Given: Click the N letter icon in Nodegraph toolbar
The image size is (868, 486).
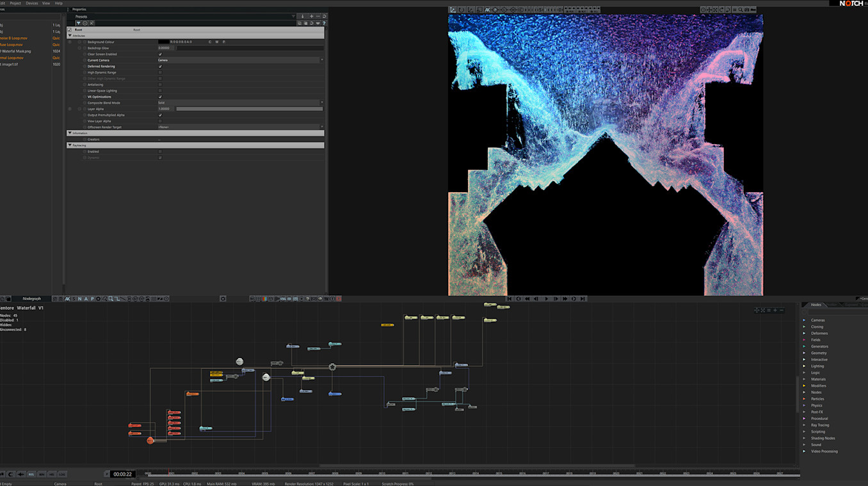Looking at the screenshot, I should [79, 298].
